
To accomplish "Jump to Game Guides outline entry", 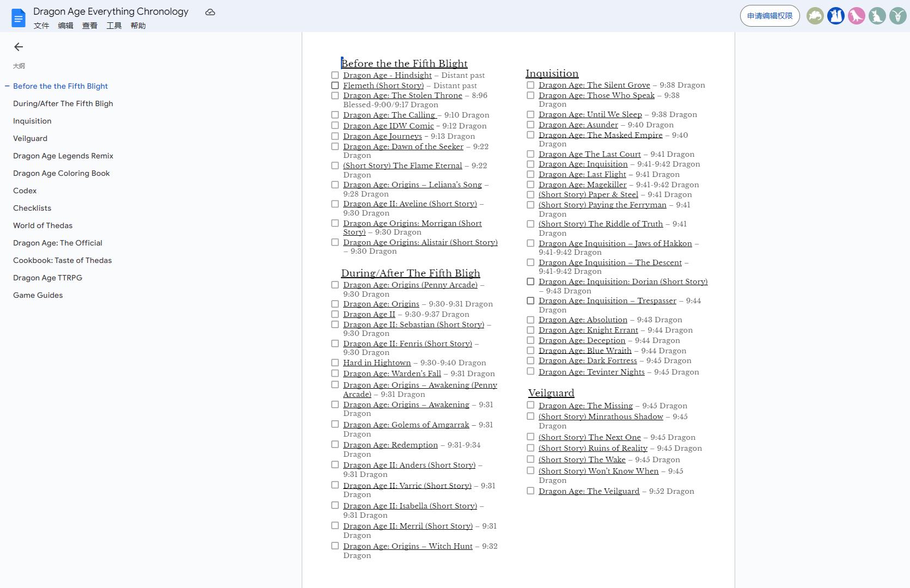I will [38, 295].
